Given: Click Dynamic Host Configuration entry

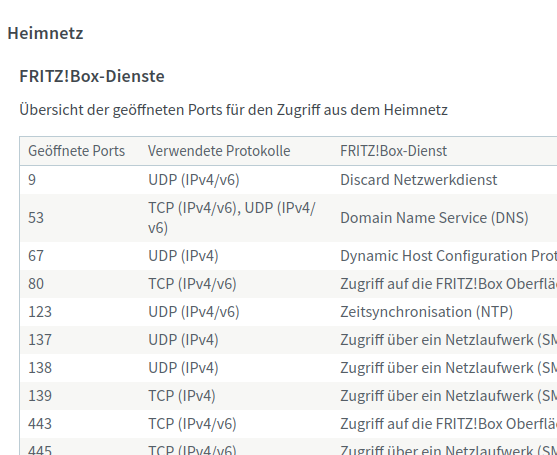Looking at the screenshot, I should [x=448, y=256].
